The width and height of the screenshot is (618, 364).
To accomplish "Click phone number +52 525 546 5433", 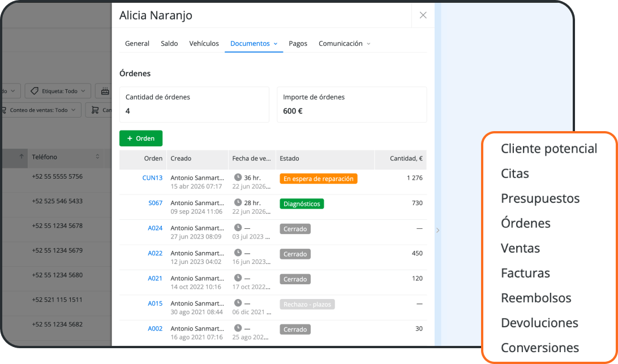I will coord(57,201).
